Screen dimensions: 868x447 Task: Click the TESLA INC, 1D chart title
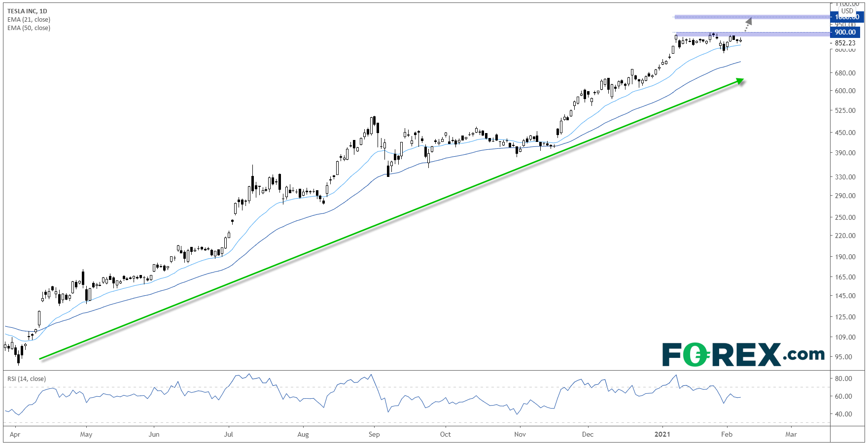(x=27, y=11)
